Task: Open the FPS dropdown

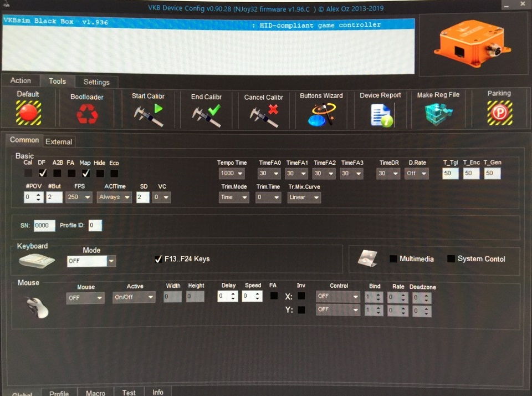Action: coord(79,197)
